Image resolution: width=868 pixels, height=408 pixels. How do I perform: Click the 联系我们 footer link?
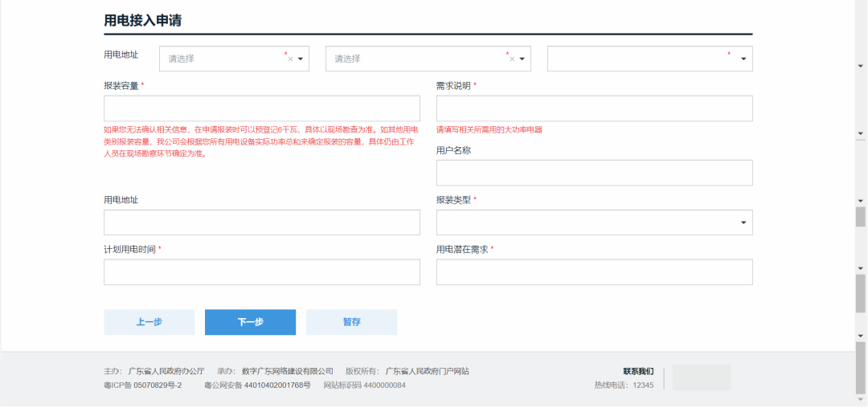pos(638,371)
